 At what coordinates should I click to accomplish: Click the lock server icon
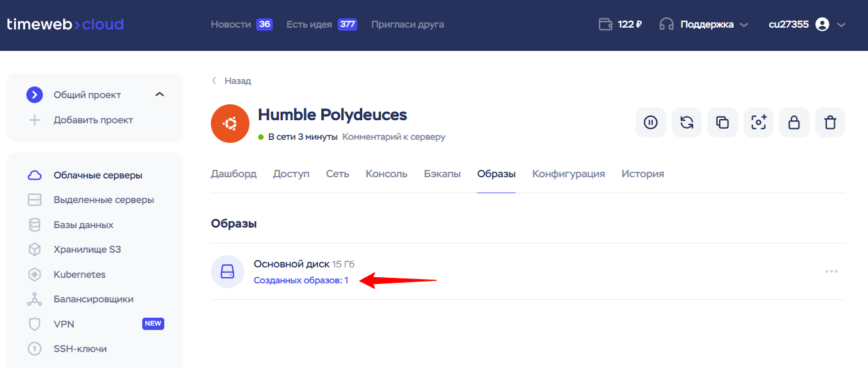794,123
